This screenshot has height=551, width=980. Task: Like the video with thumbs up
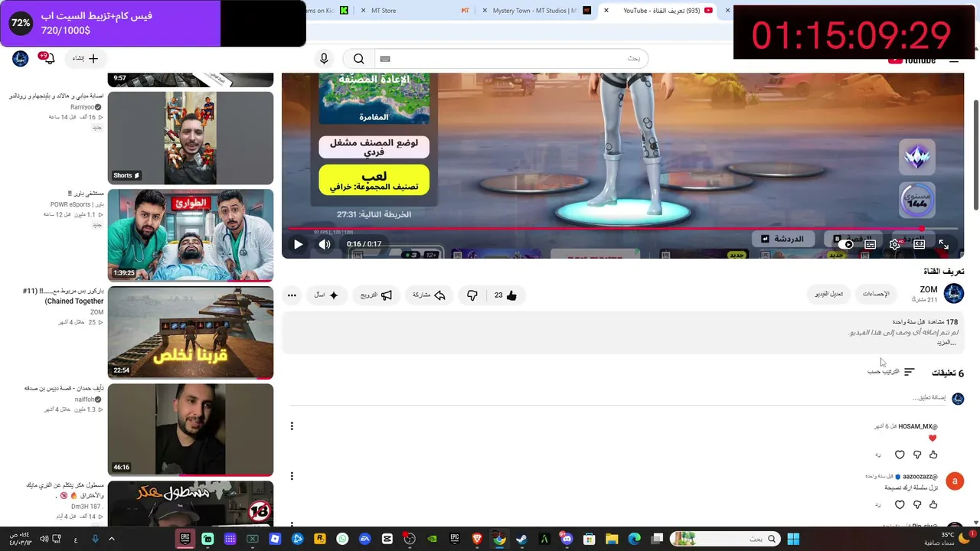[506, 295]
